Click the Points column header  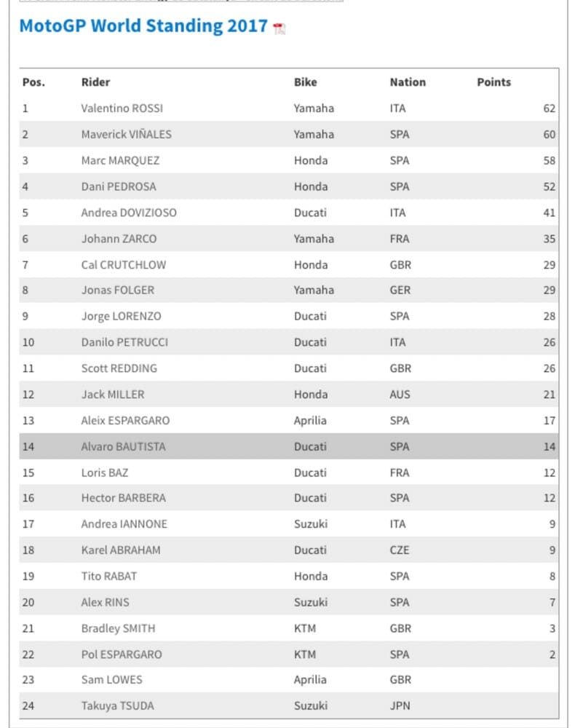[x=493, y=82]
